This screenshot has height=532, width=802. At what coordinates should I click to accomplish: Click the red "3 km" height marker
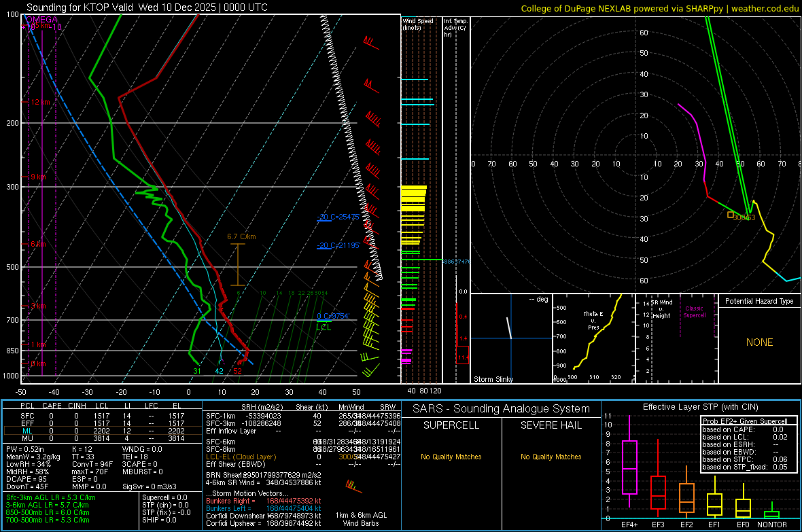(38, 306)
